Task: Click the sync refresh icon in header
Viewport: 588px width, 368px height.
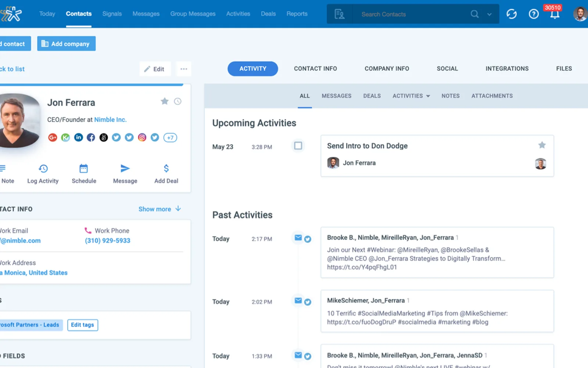Action: (x=512, y=14)
